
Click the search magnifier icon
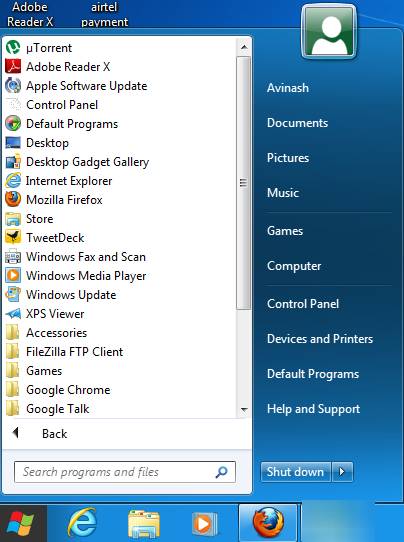[222, 472]
